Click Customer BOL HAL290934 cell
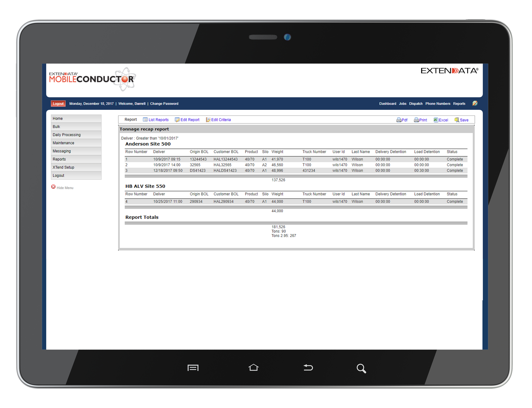The image size is (532, 408). [x=223, y=202]
